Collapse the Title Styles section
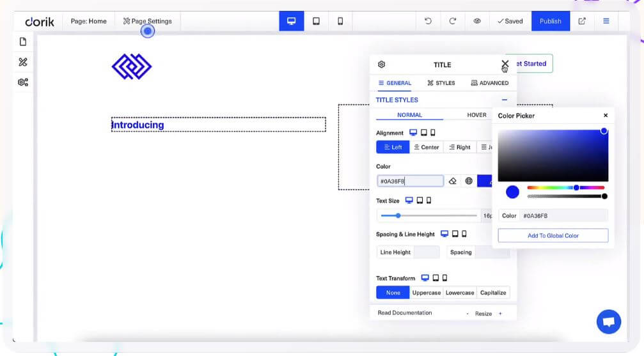 pyautogui.click(x=505, y=100)
